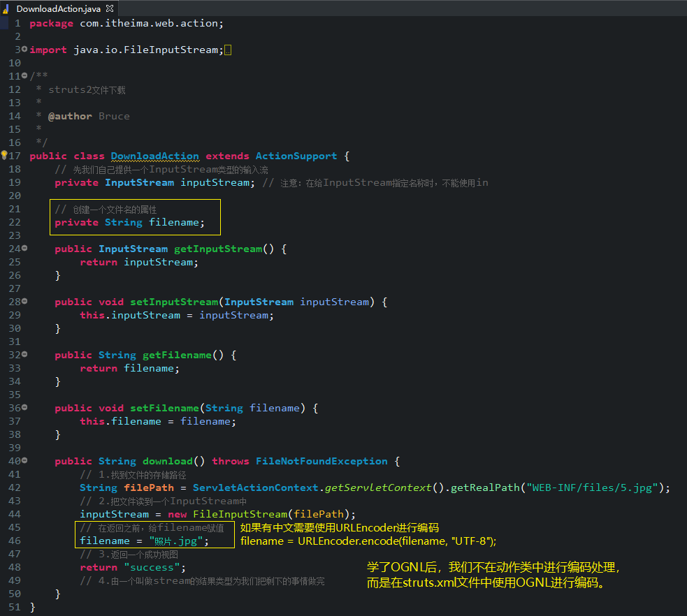
Task: Collapse the setFilename method at line 36
Action: [24, 407]
